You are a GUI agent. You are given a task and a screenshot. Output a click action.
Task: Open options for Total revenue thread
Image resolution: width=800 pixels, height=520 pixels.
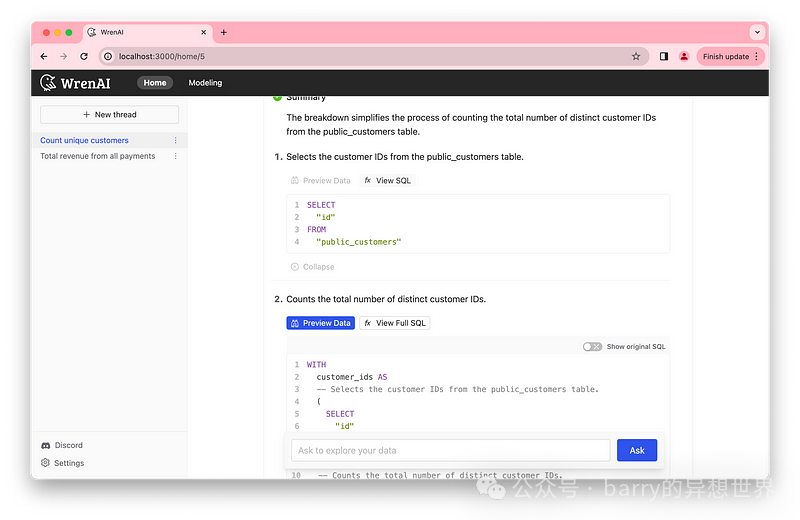[176, 156]
